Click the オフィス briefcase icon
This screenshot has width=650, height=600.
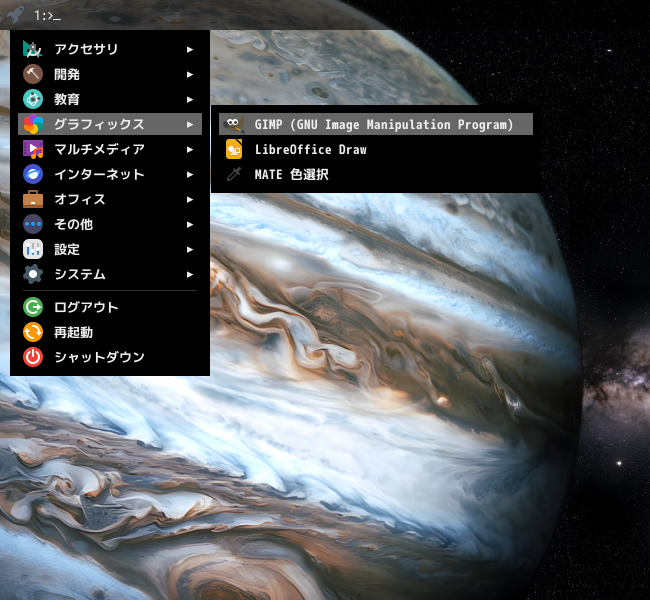[x=33, y=199]
